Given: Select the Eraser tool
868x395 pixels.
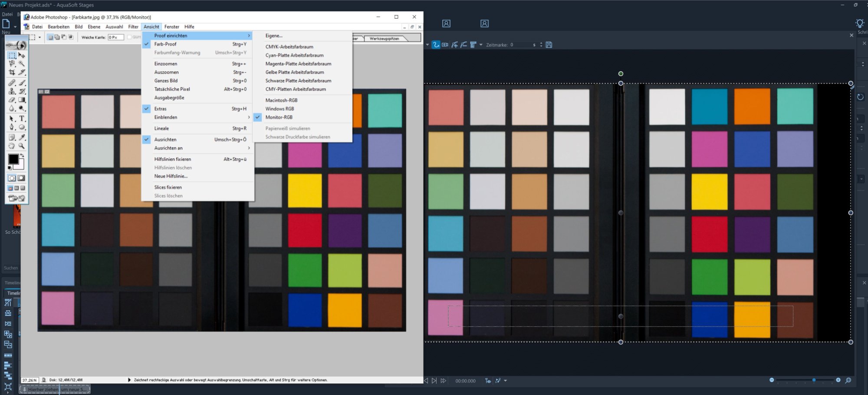Looking at the screenshot, I should [12, 100].
